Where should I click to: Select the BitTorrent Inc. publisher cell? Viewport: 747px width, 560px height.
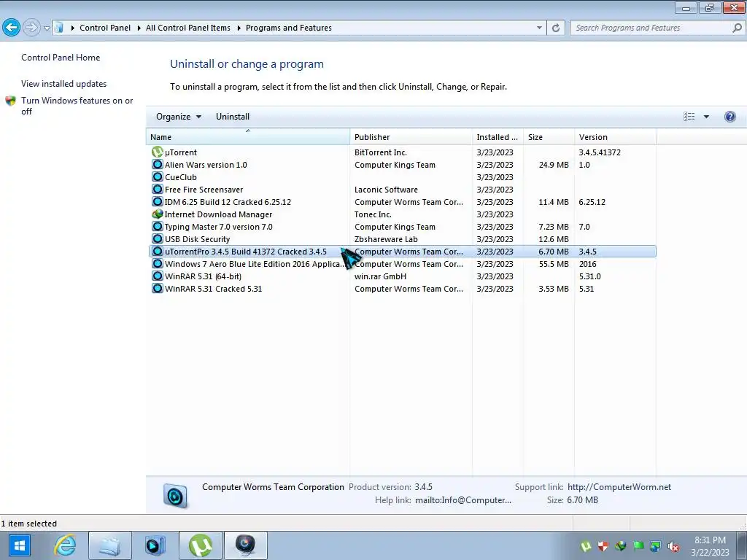coord(381,152)
